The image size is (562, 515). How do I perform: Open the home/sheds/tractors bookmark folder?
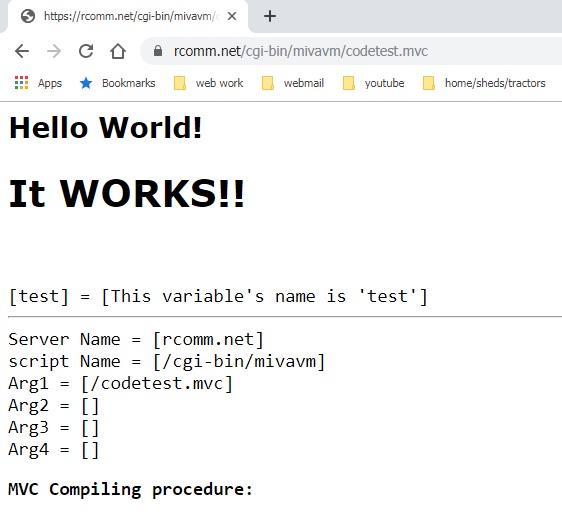point(484,83)
